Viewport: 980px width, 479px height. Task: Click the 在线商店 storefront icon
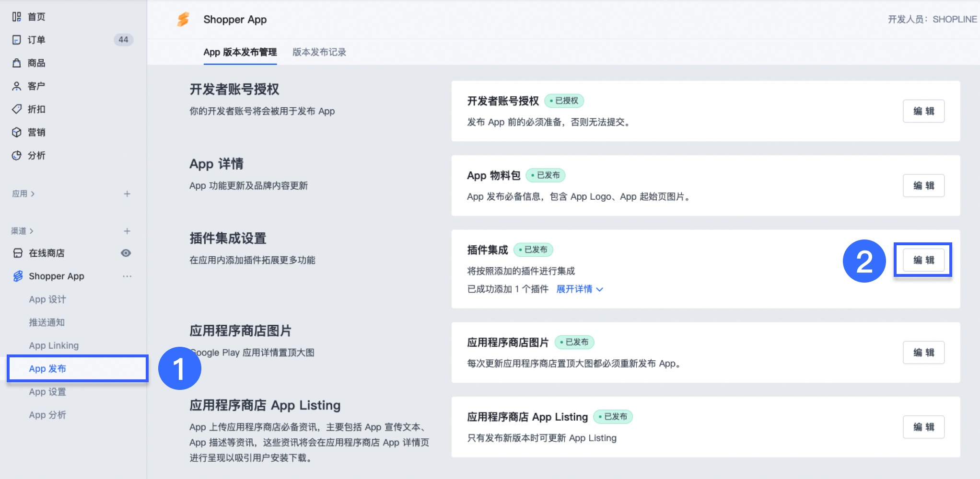[18, 253]
